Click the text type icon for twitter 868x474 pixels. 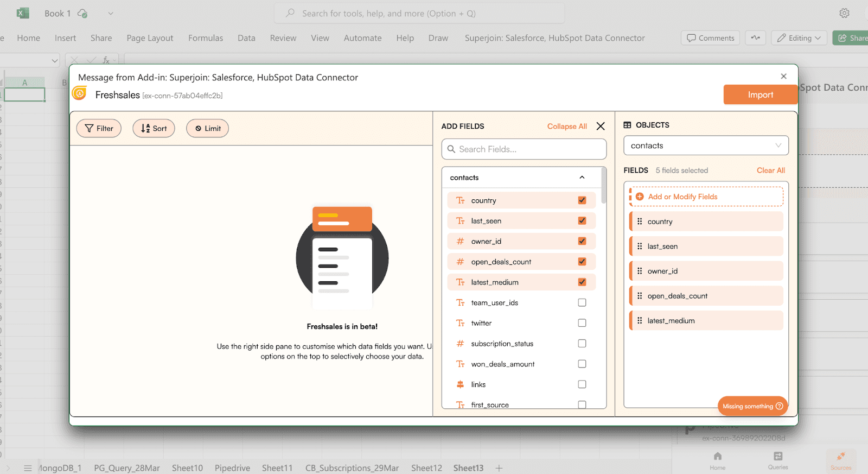click(x=461, y=323)
